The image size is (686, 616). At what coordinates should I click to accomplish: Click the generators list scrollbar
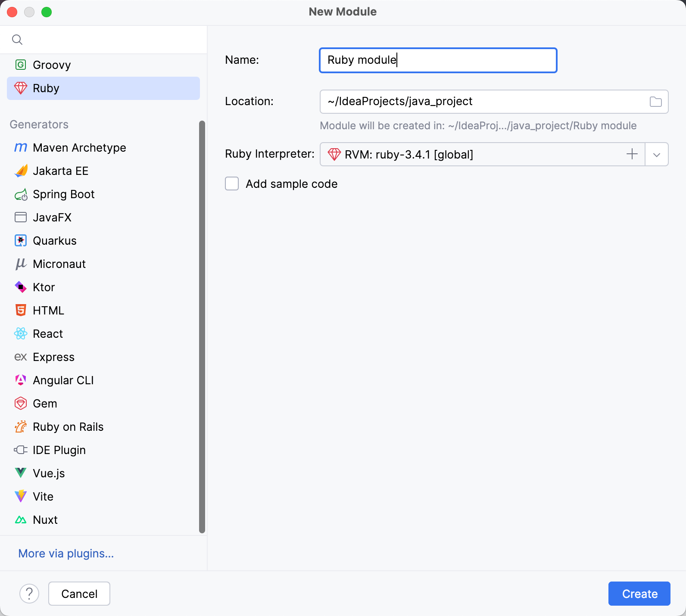[x=202, y=327]
